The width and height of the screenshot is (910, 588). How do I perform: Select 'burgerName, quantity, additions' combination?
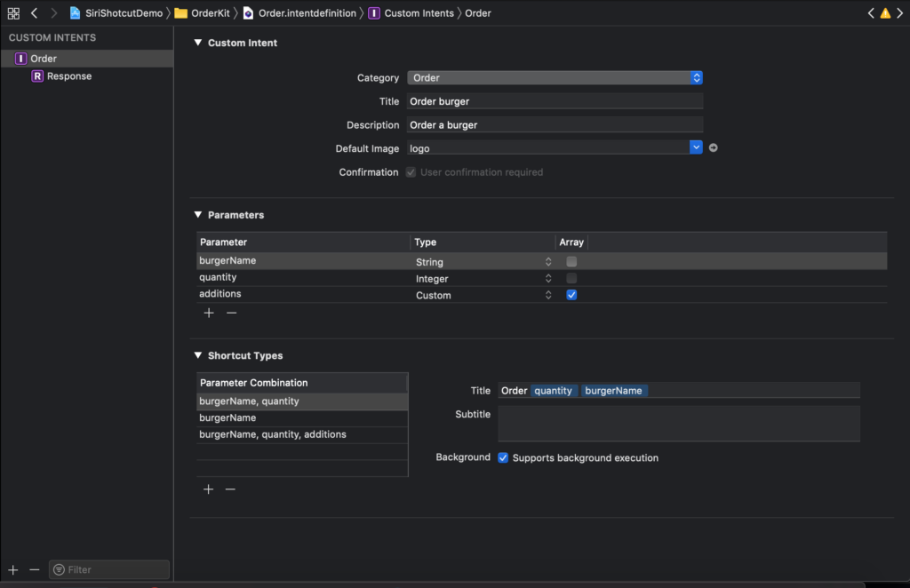tap(302, 435)
